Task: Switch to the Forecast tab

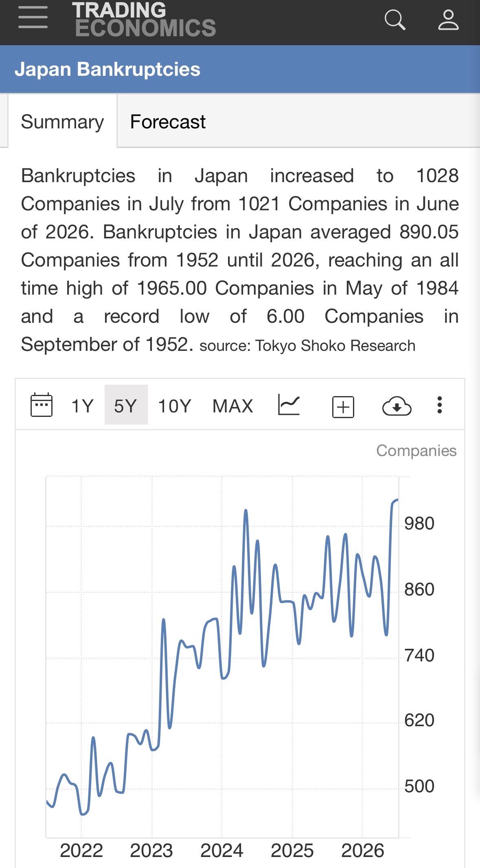Action: point(168,121)
